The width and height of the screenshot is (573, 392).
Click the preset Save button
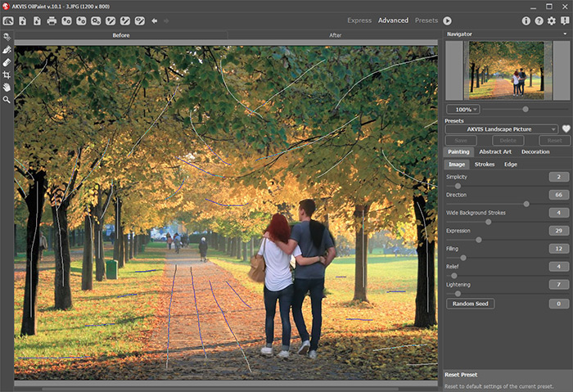pyautogui.click(x=461, y=140)
